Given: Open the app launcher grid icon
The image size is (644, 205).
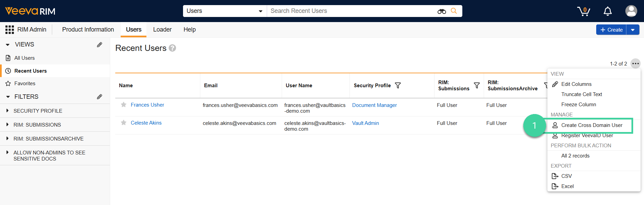Looking at the screenshot, I should point(9,30).
